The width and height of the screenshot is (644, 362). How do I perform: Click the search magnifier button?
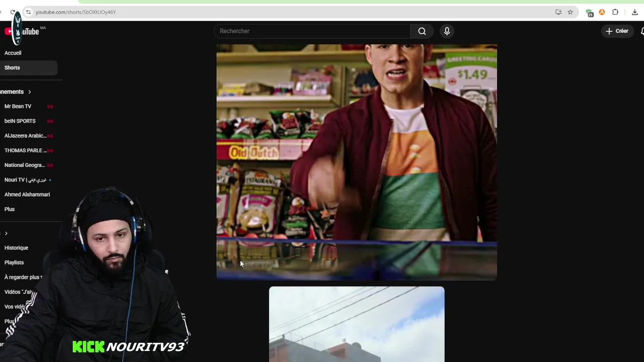pyautogui.click(x=422, y=31)
